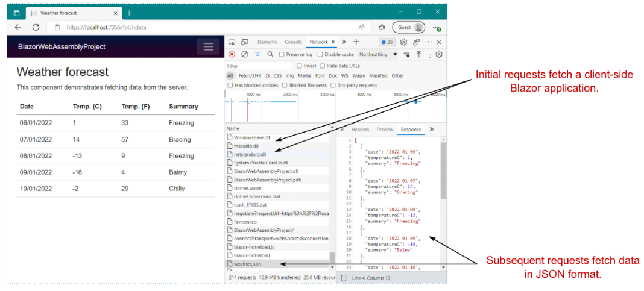Open the Guest profile button
This screenshot has height=291, width=644.
pos(409,27)
